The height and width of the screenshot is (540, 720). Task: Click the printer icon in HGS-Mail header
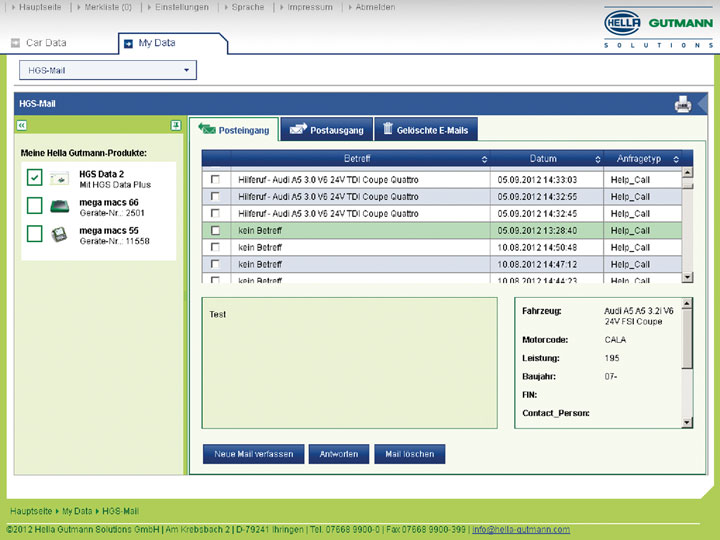[683, 103]
